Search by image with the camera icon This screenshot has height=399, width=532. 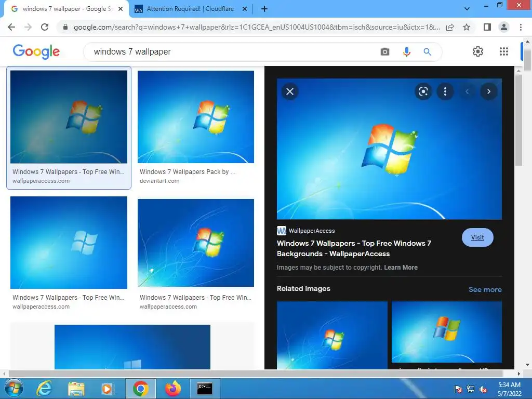385,51
